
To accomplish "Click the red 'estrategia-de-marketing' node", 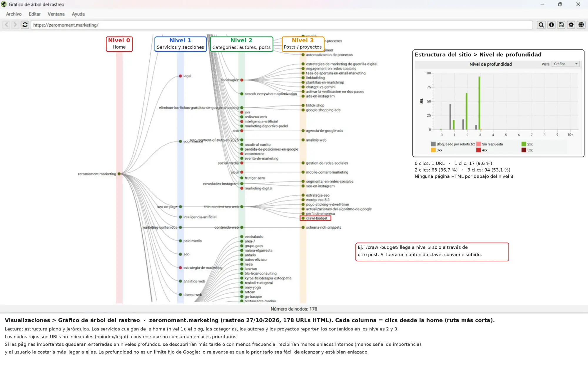I will (180, 267).
